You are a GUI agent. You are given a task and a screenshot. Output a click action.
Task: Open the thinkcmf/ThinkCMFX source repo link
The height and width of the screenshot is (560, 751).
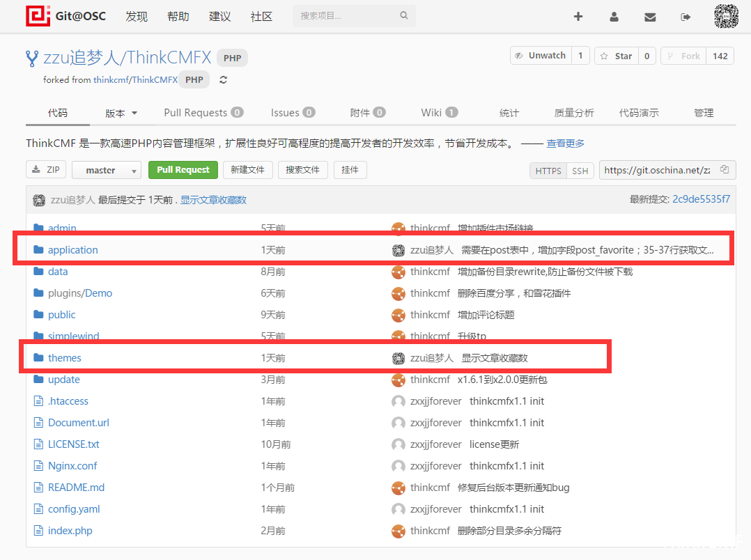pos(136,80)
